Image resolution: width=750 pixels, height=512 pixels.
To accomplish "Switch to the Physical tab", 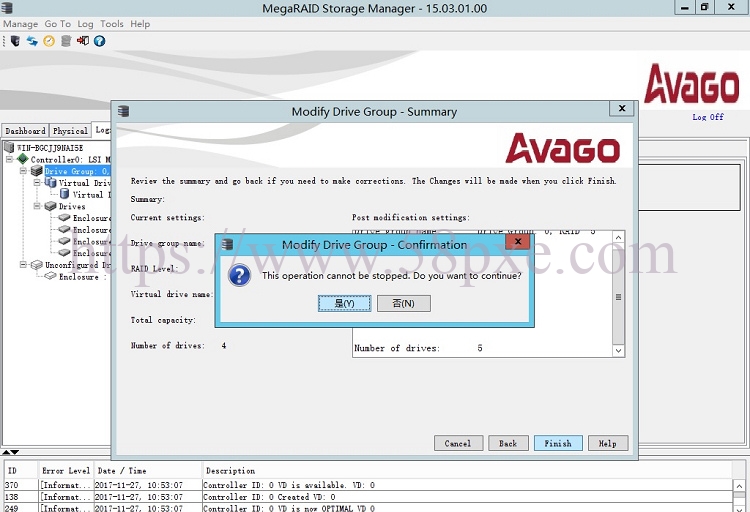I will (x=70, y=131).
